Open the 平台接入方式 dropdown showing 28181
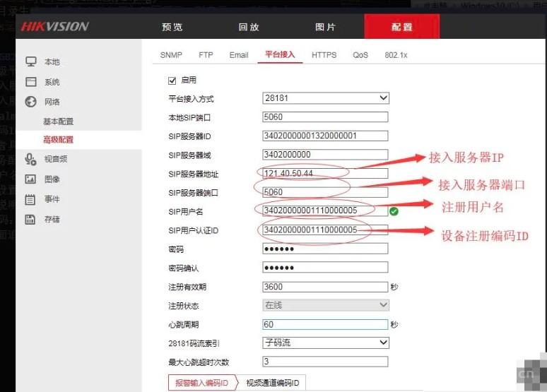547x392 pixels. [x=325, y=98]
